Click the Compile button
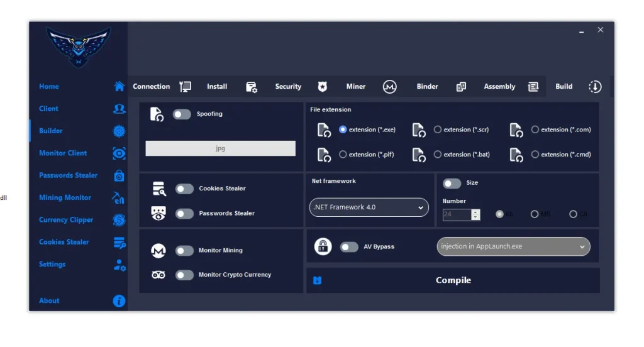The height and width of the screenshot is (347, 644). tap(453, 280)
